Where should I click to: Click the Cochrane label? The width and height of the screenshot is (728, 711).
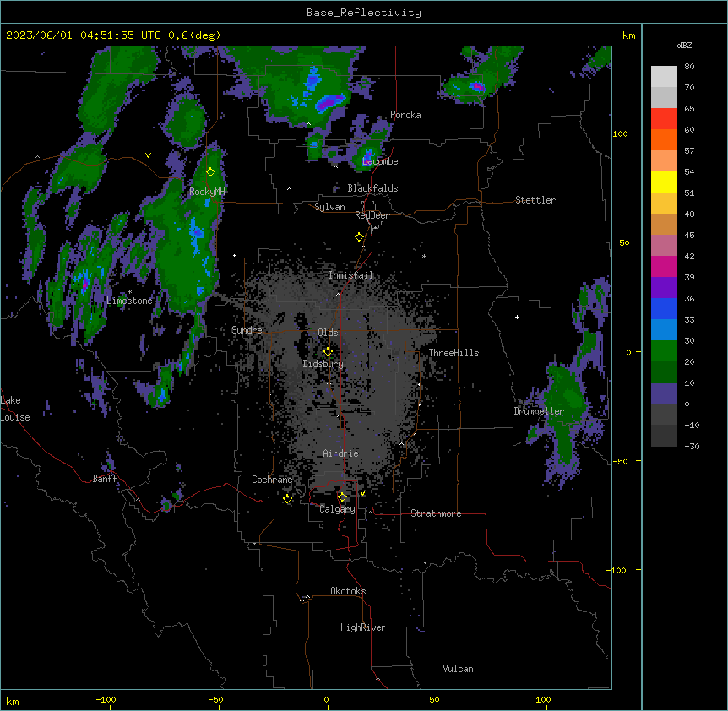click(272, 480)
